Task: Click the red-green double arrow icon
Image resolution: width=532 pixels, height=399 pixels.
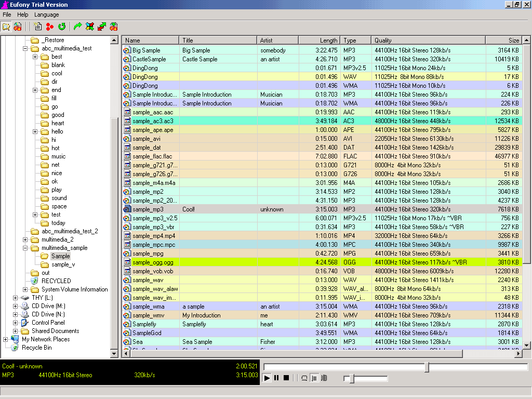Action: coord(102,26)
